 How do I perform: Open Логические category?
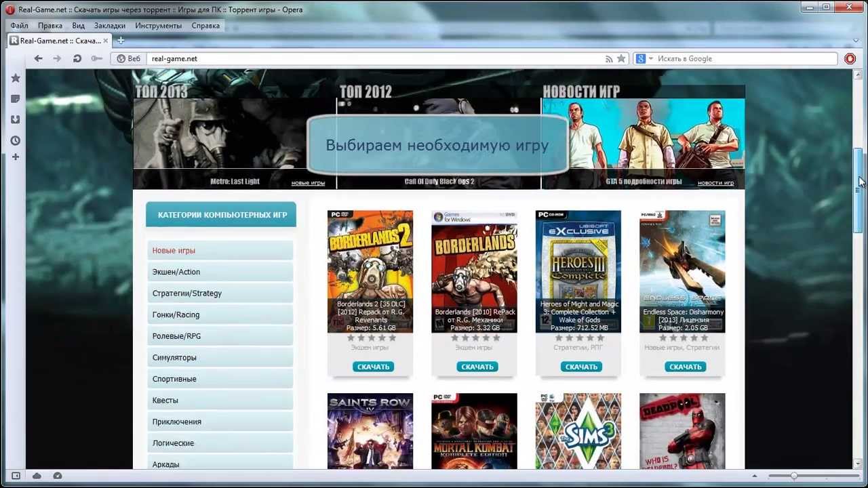tap(220, 443)
